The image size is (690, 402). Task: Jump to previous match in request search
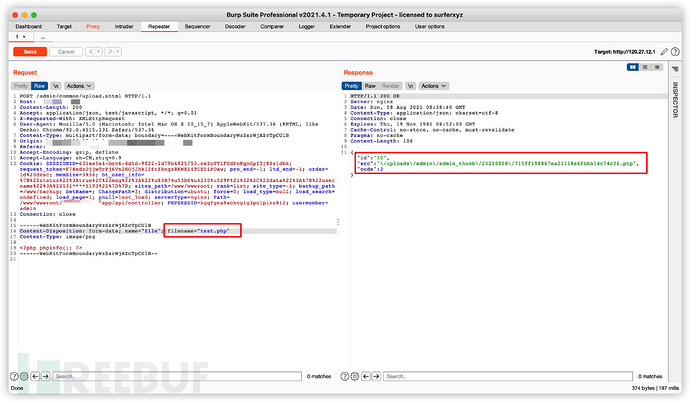click(35, 376)
